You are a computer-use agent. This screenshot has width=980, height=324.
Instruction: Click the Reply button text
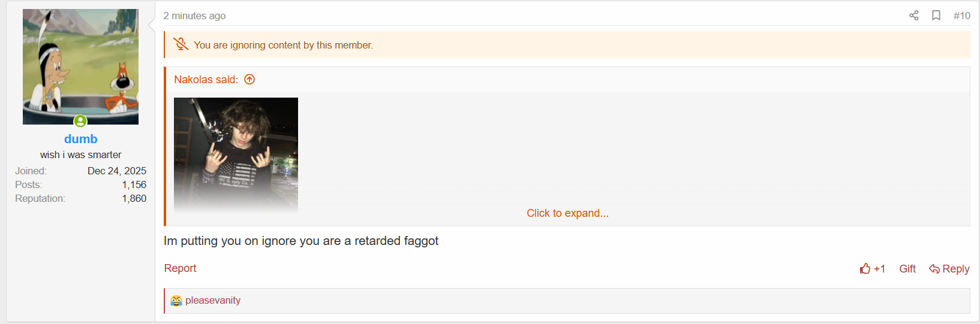tap(955, 269)
